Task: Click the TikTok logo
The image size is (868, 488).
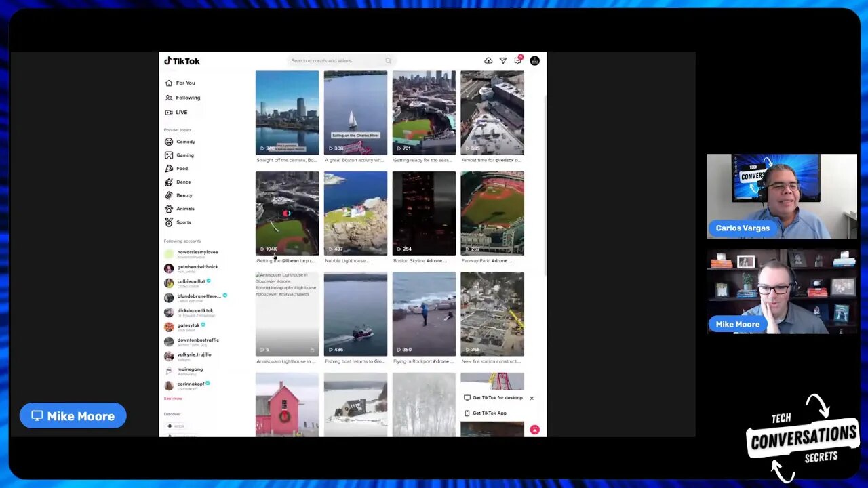Action: point(182,61)
